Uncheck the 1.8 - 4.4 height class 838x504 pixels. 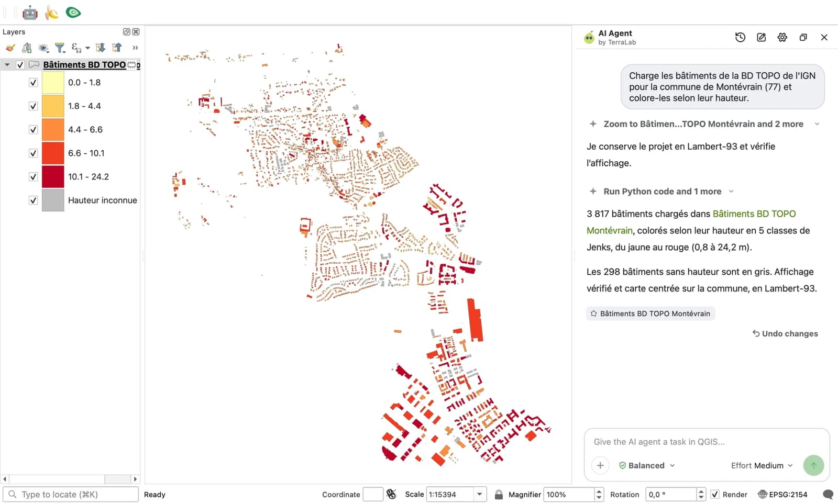point(33,106)
